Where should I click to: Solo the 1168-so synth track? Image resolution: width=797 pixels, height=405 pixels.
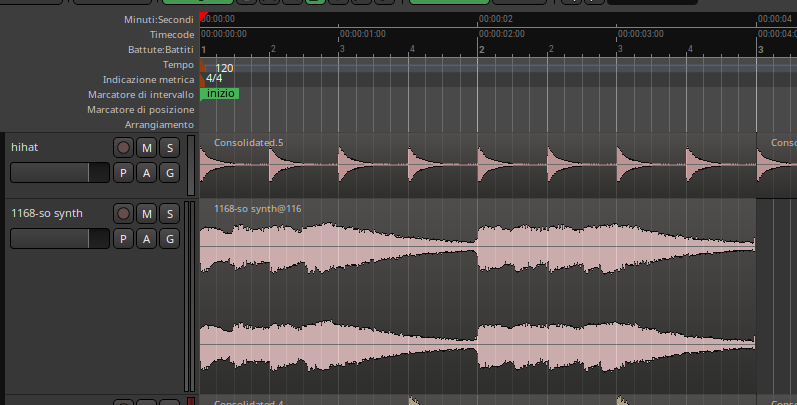[x=169, y=214]
